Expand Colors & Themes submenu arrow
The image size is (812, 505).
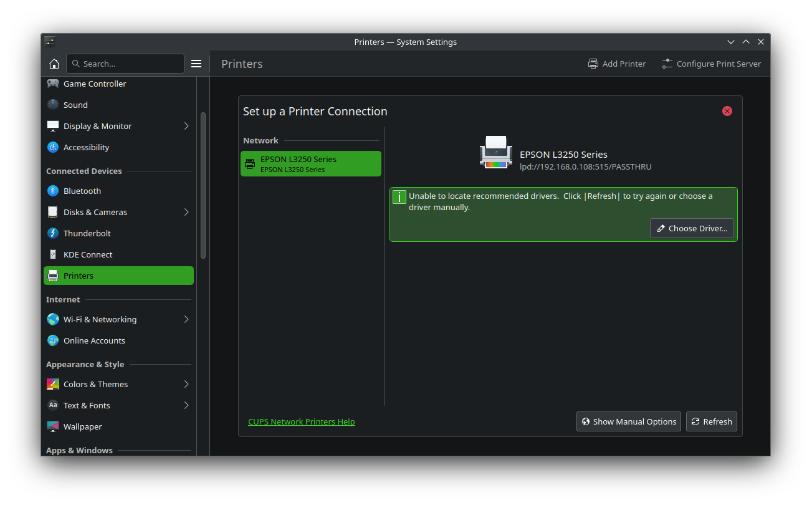click(x=186, y=384)
